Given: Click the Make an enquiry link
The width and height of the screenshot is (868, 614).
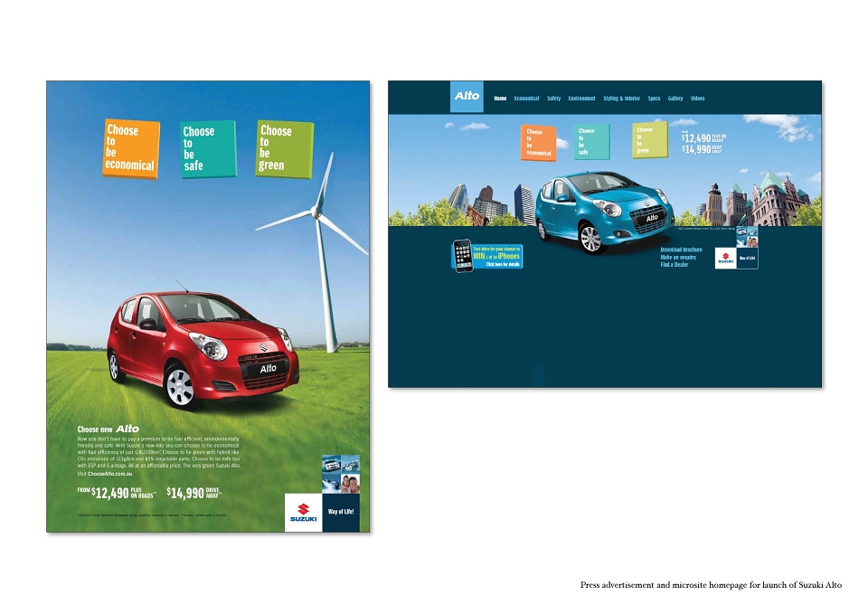Looking at the screenshot, I should (678, 258).
